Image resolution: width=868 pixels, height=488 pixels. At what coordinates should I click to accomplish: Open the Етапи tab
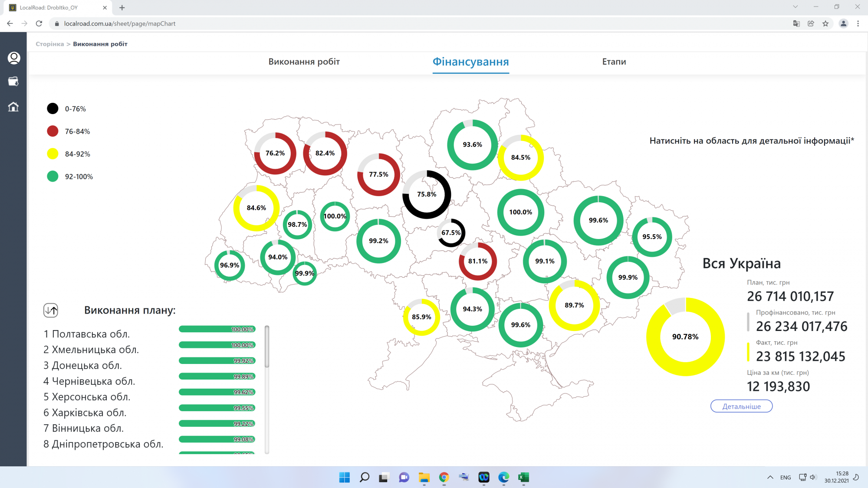coord(614,62)
